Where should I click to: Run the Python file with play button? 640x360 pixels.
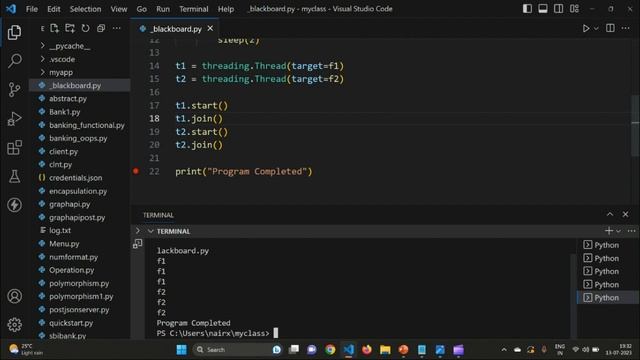click(x=586, y=28)
